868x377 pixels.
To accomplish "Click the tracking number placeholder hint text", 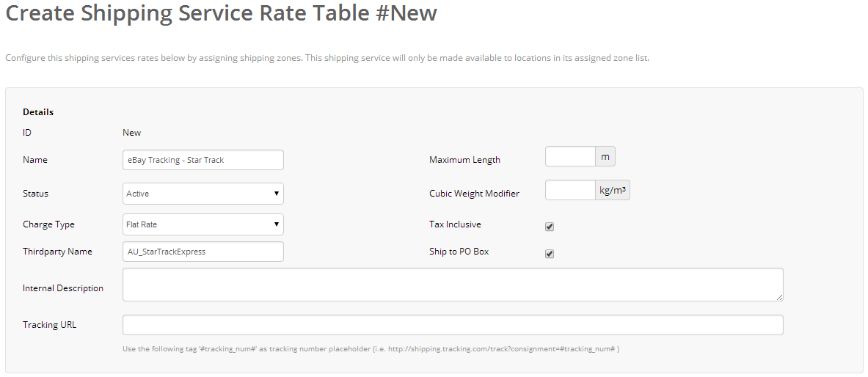I will 371,349.
